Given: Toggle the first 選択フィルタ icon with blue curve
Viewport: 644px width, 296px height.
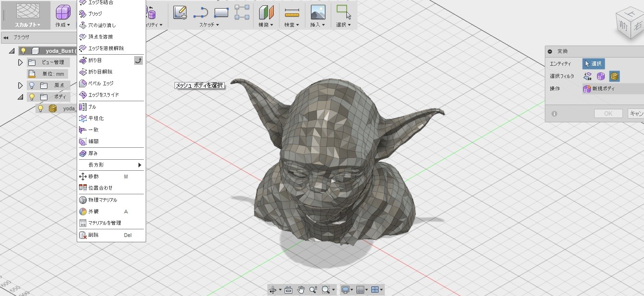Looking at the screenshot, I should [587, 76].
